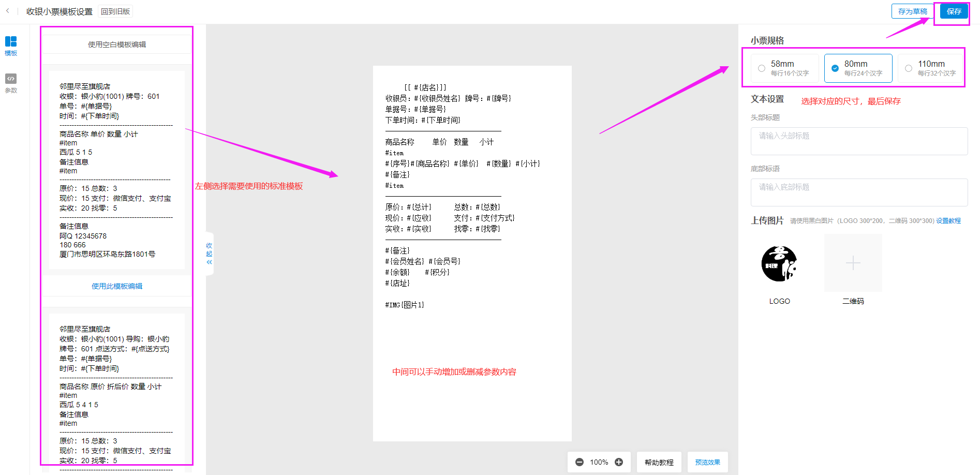Click the minus zoom-out icon
Image resolution: width=980 pixels, height=475 pixels.
[580, 462]
